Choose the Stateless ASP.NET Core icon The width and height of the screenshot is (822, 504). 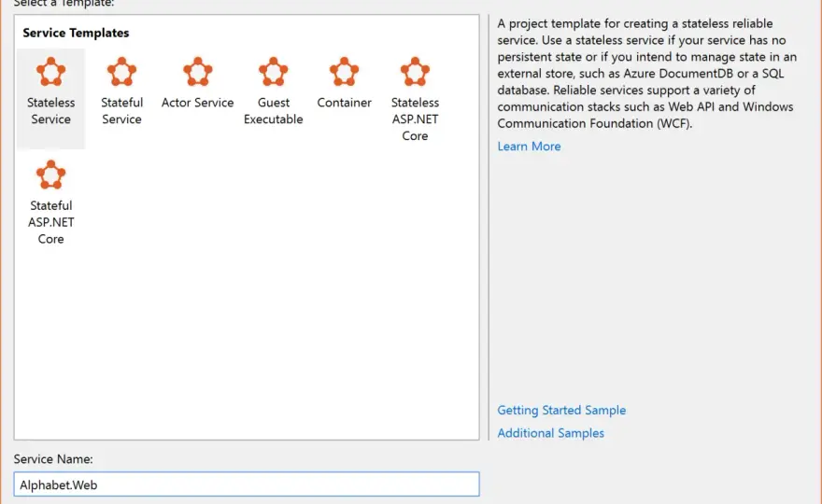pos(415,72)
